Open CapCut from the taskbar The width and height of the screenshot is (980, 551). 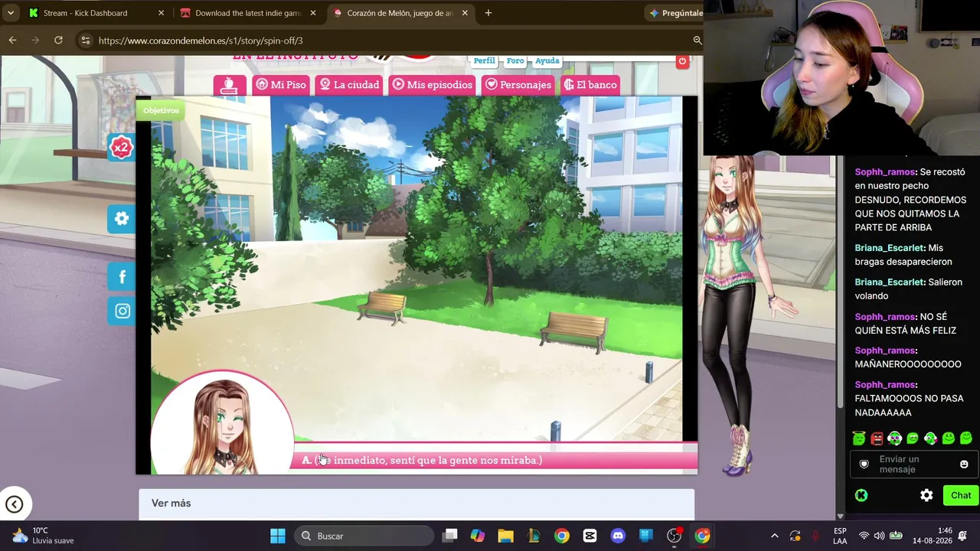[x=590, y=536]
